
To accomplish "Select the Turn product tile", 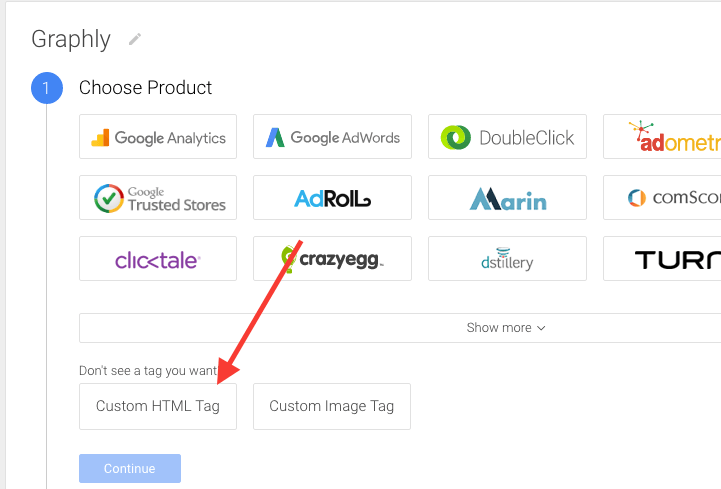I will pyautogui.click(x=662, y=259).
